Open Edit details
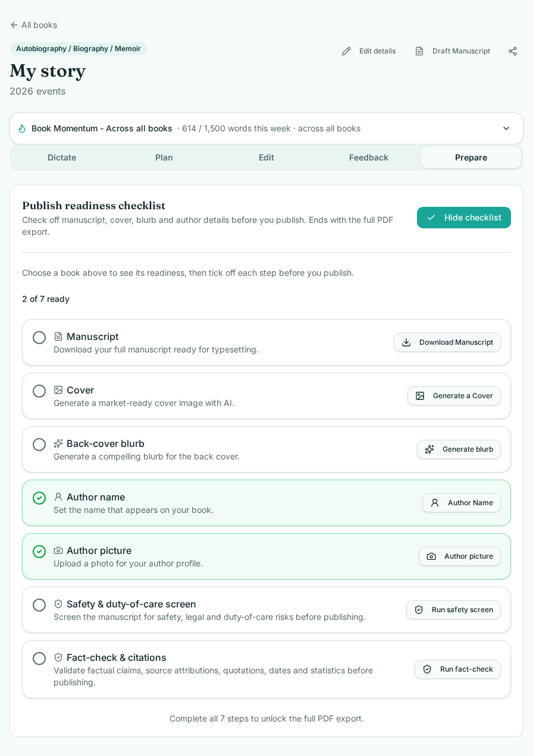Image resolution: width=533 pixels, height=756 pixels. coord(369,51)
